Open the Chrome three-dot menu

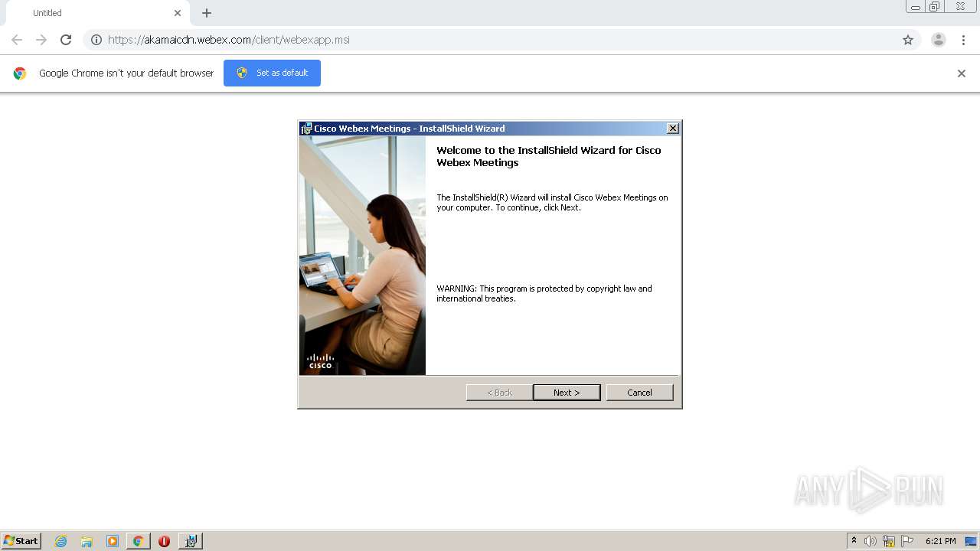[x=963, y=40]
